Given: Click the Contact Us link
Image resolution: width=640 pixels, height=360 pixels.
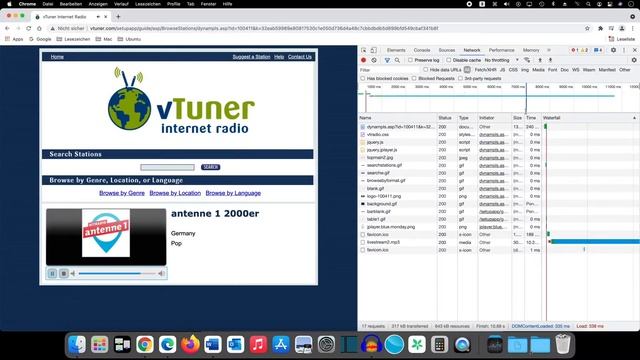Looking at the screenshot, I should click(x=300, y=57).
